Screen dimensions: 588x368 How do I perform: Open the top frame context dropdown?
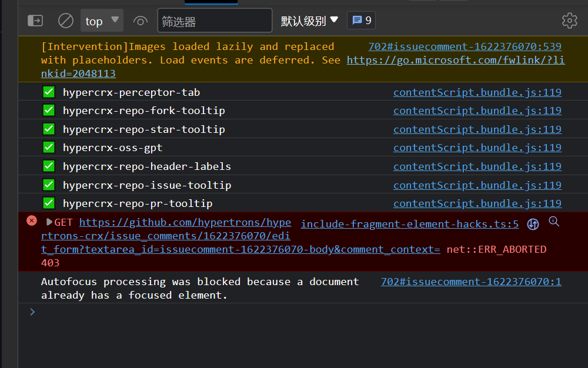coord(101,21)
